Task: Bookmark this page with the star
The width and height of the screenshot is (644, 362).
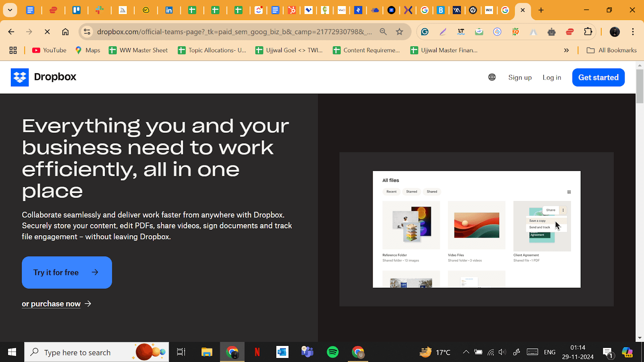Action: click(399, 32)
